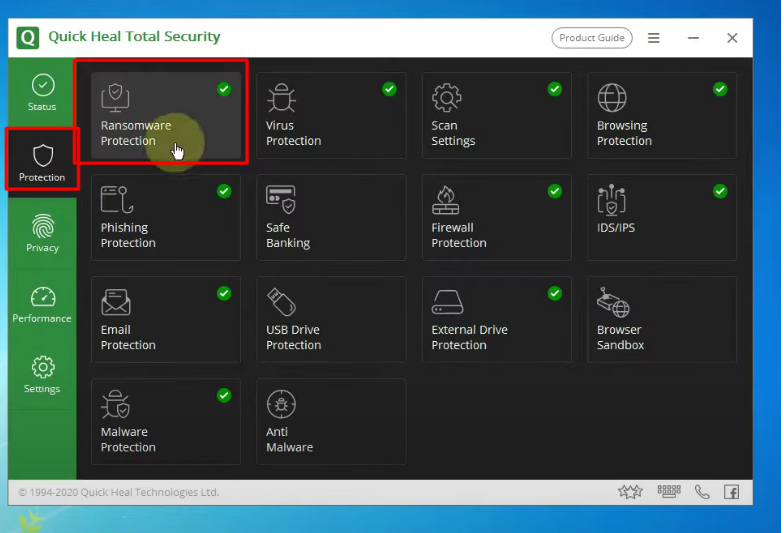Viewport: 784px width, 533px height.
Task: Open USB Drive Protection icon
Action: (282, 302)
